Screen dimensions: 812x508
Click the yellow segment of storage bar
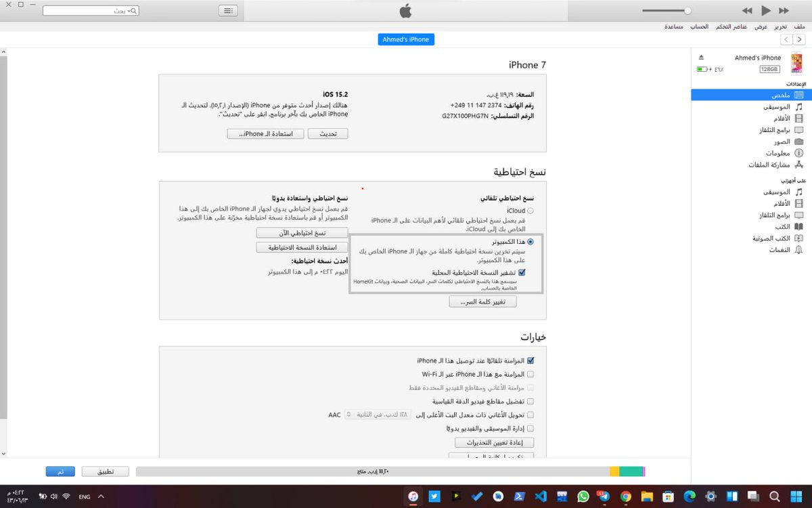(x=614, y=471)
